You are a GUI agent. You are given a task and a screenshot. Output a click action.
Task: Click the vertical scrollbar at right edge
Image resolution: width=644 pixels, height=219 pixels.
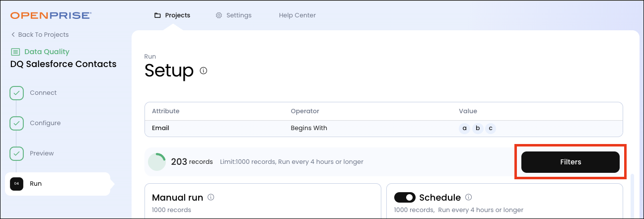[633, 196]
